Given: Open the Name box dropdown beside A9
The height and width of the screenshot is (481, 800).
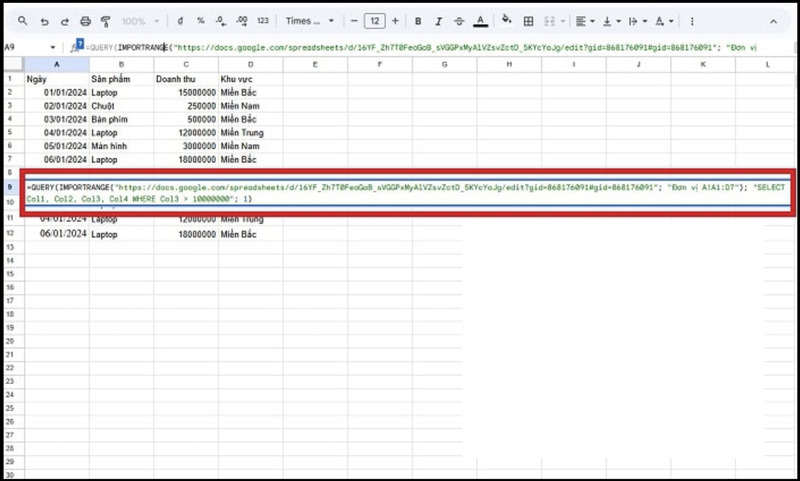Looking at the screenshot, I should point(53,47).
